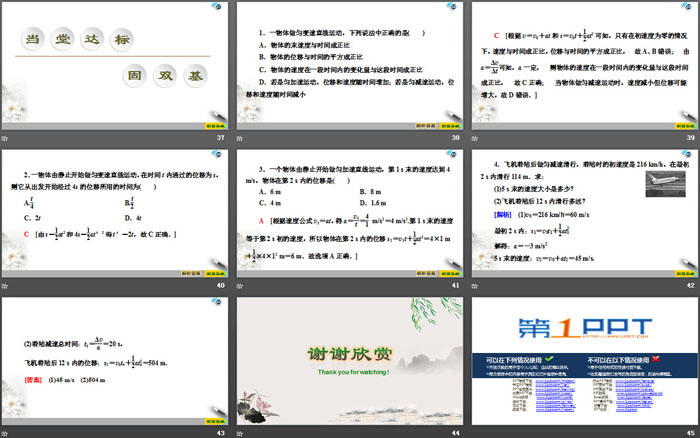Select slide 39 thumbnail with answer C explanation

[584, 66]
